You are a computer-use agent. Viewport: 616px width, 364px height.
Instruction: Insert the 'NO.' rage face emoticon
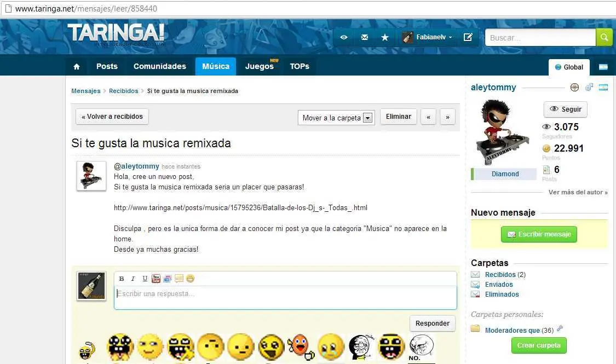click(421, 348)
